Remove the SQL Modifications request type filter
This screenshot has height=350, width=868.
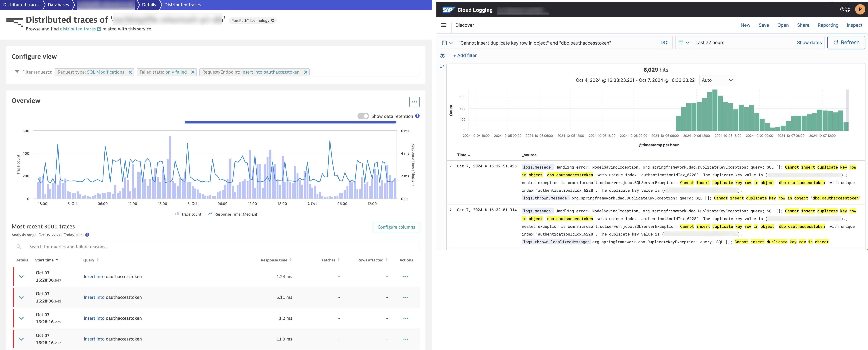pyautogui.click(x=130, y=72)
